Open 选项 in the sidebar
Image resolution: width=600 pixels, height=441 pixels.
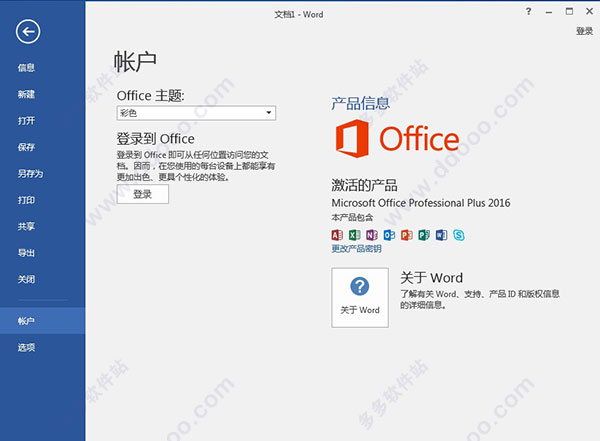pyautogui.click(x=26, y=347)
